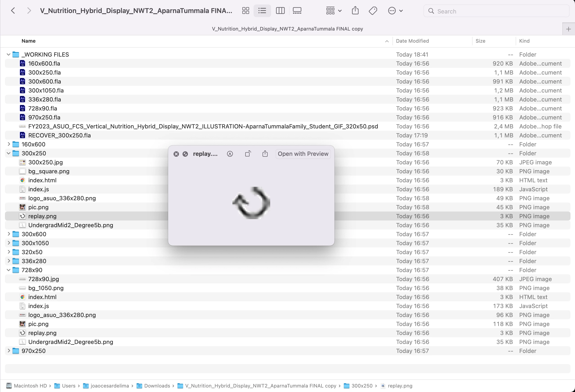
Task: Add a new tab with plus button
Action: pos(568,29)
